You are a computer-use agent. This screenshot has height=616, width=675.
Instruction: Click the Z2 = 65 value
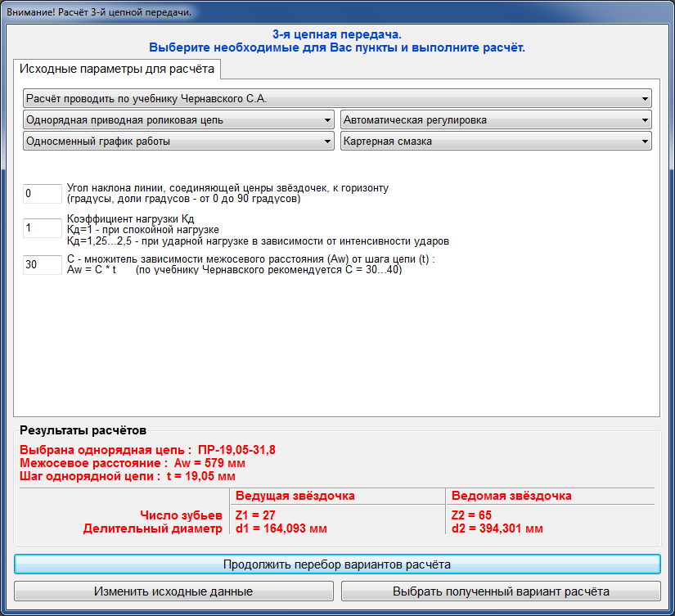[x=471, y=515]
